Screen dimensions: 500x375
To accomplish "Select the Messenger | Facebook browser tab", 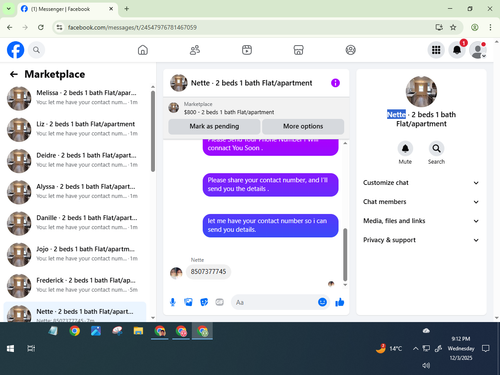I will point(67,9).
